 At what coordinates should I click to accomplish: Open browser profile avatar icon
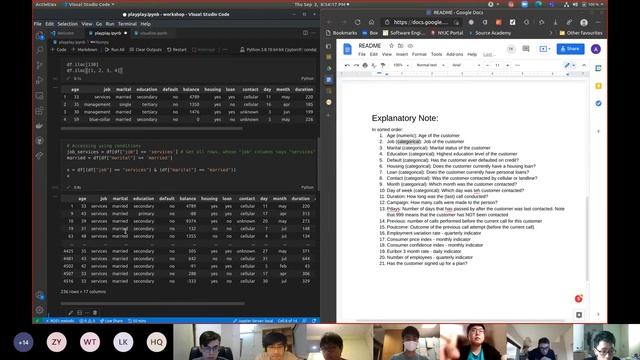pyautogui.click(x=584, y=22)
